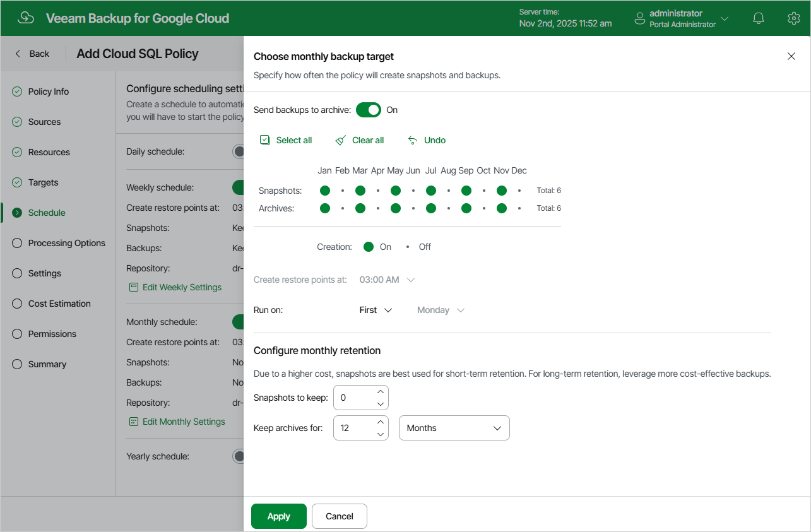
Task: Click the Back arrow icon
Action: 18,54
